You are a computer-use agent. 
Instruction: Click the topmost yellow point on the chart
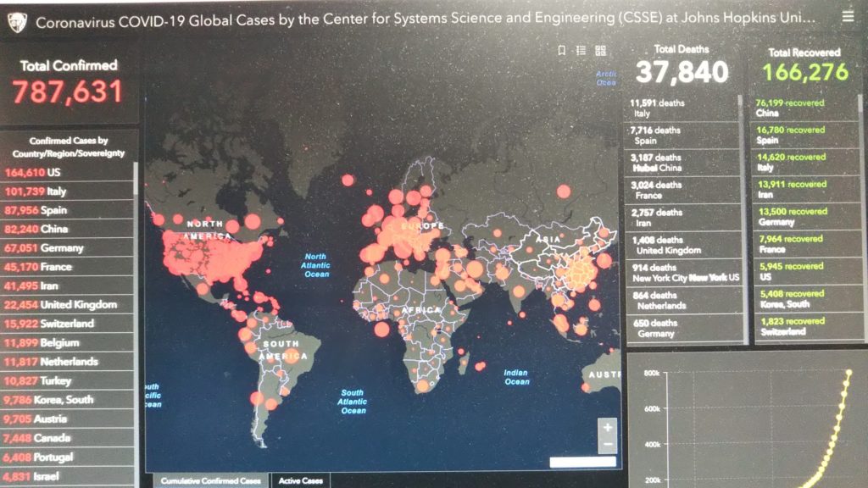pos(849,372)
